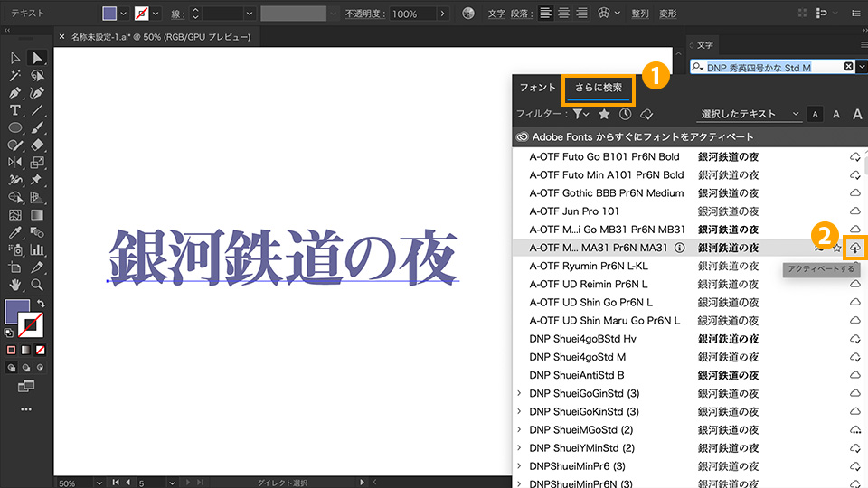Open the fill color dropdown in control bar
Viewport: 868px width, 488px height.
[124, 14]
